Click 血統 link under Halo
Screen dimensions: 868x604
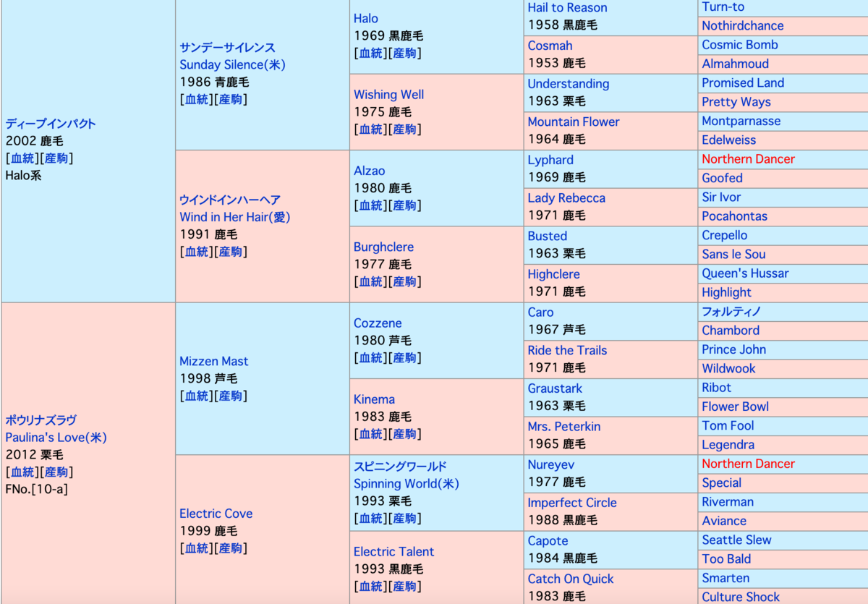click(x=371, y=53)
